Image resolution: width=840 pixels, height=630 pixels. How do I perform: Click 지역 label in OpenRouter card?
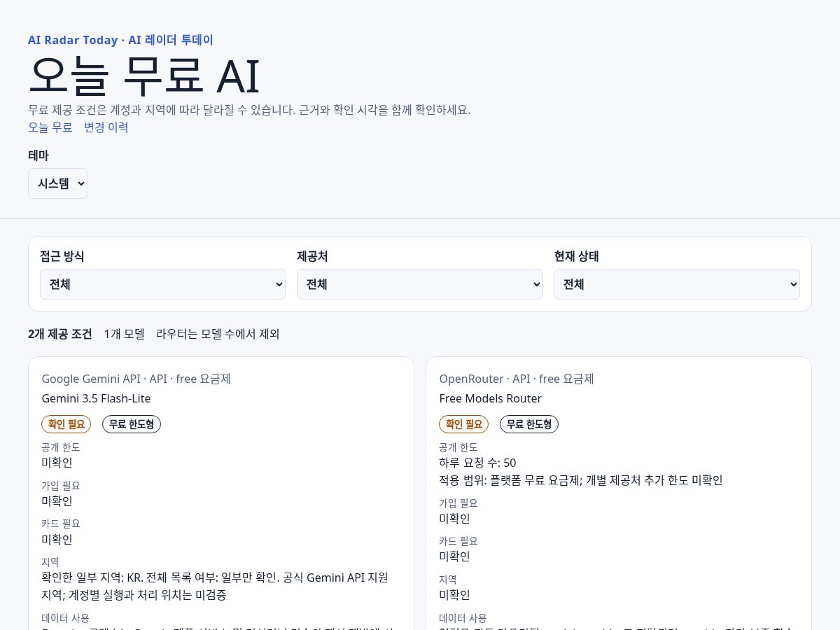449,580
